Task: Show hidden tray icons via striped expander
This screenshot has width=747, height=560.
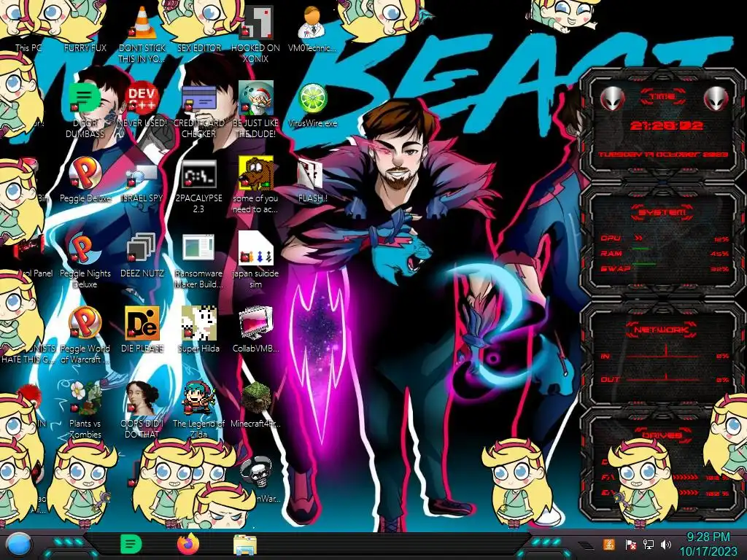Action: pyautogui.click(x=586, y=545)
